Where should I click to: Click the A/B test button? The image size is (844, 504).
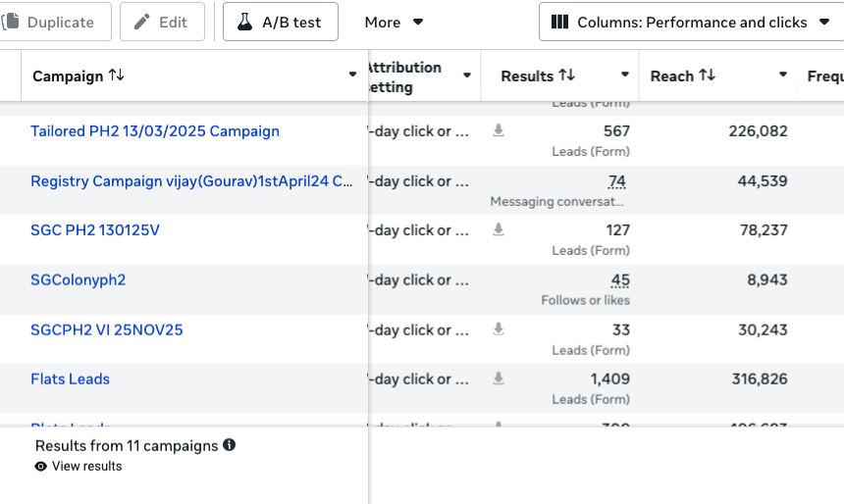click(281, 22)
